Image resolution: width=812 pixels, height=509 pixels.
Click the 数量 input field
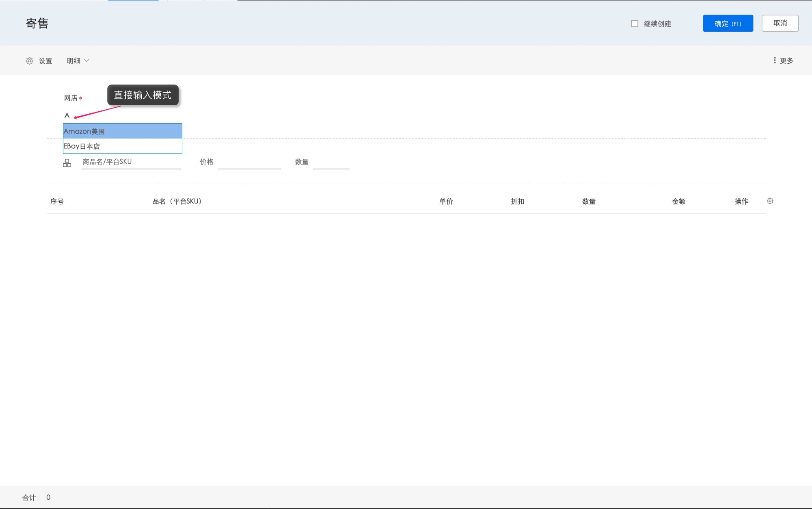point(331,162)
